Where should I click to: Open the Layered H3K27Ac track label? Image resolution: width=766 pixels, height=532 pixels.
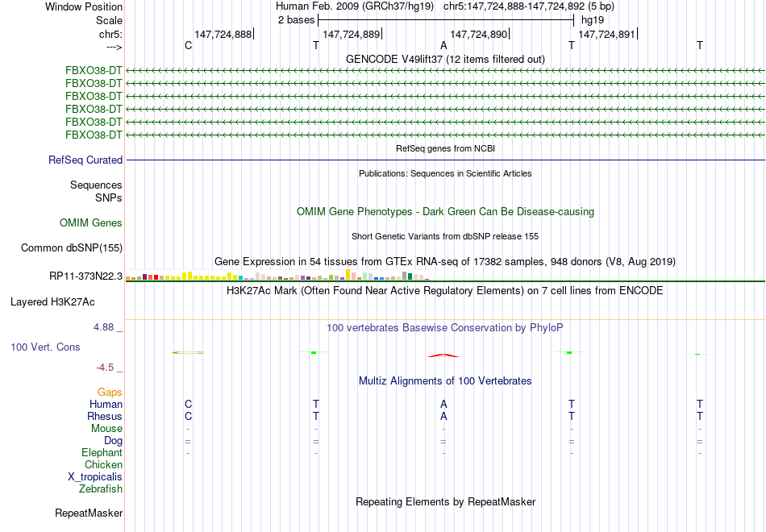pyautogui.click(x=52, y=302)
